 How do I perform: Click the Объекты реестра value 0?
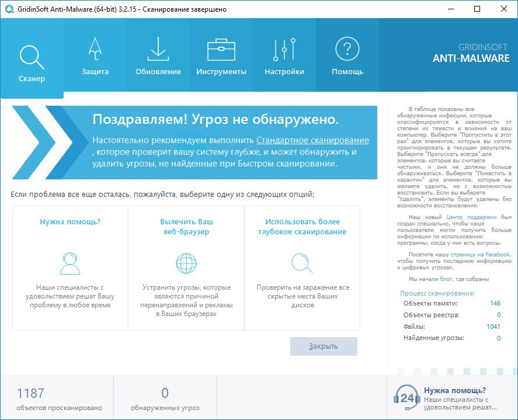tap(499, 315)
